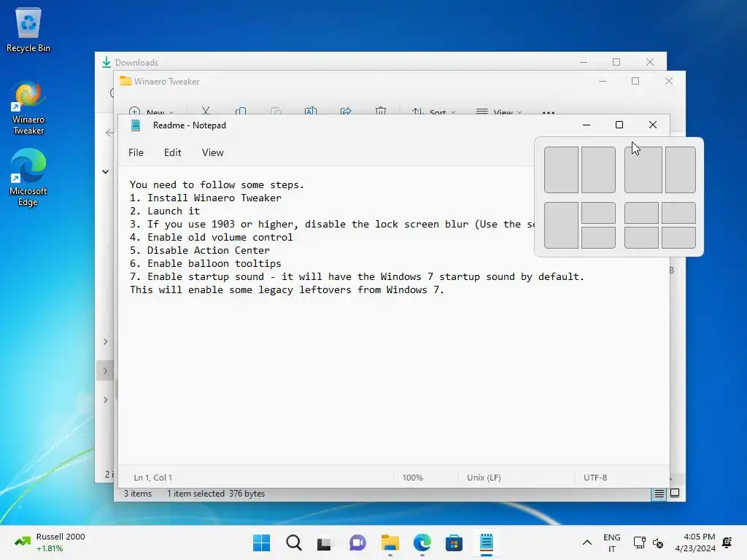This screenshot has width=747, height=560.
Task: Open Notepad Edit menu
Action: [172, 152]
